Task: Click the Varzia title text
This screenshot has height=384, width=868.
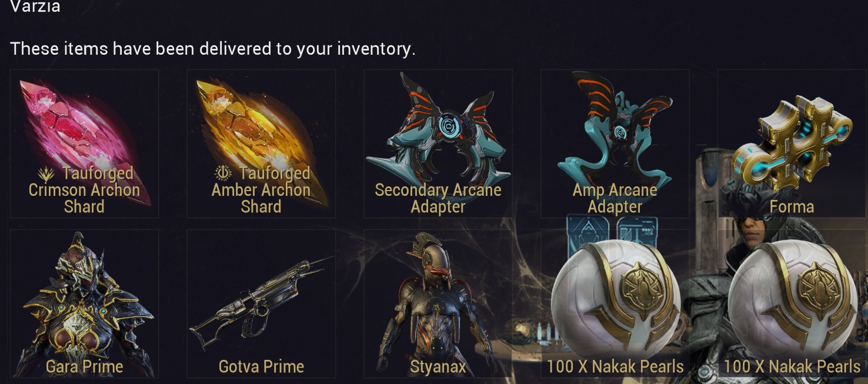Action: click(35, 6)
